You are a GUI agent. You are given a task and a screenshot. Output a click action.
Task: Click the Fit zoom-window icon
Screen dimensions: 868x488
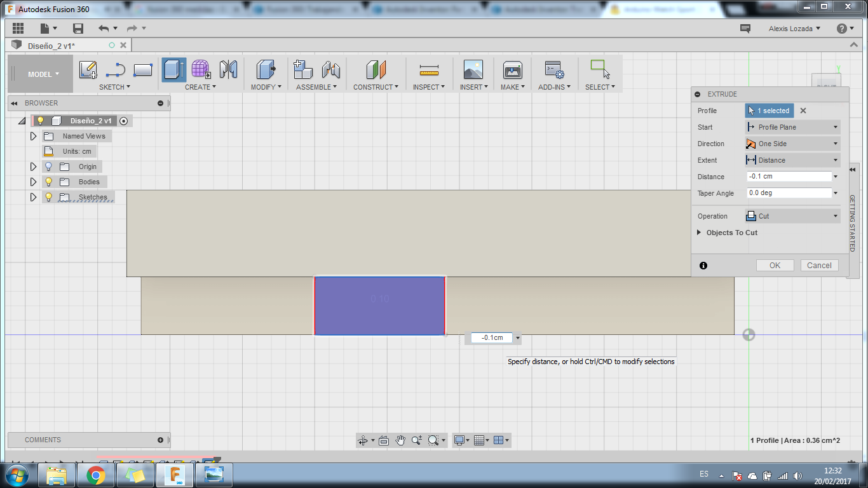click(x=434, y=440)
